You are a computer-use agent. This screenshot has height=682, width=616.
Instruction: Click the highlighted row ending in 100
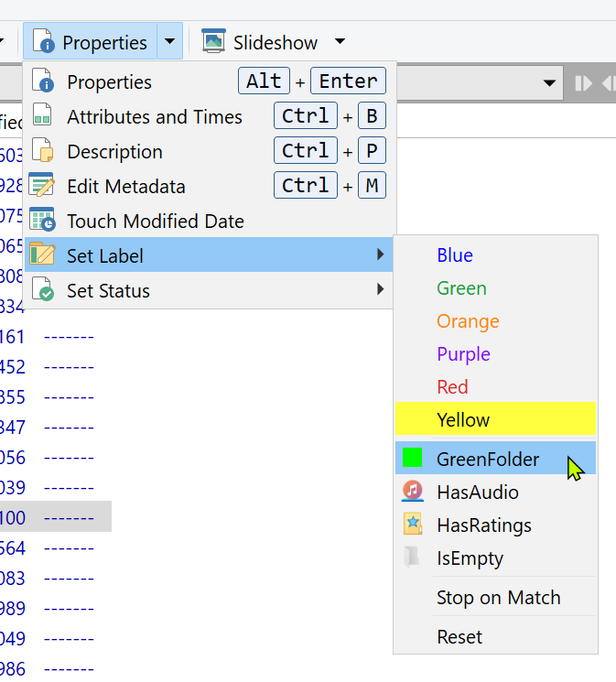tap(56, 517)
